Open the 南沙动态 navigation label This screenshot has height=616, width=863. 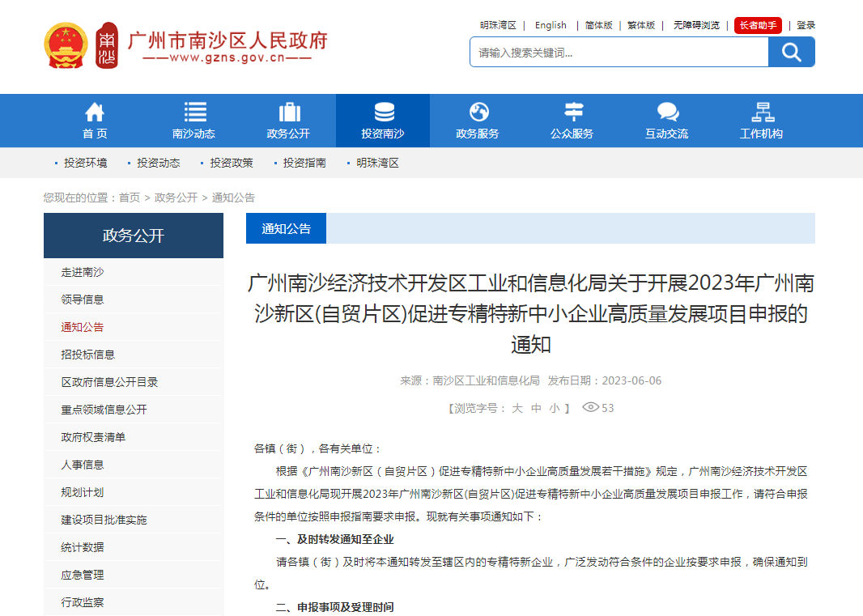[x=193, y=134]
